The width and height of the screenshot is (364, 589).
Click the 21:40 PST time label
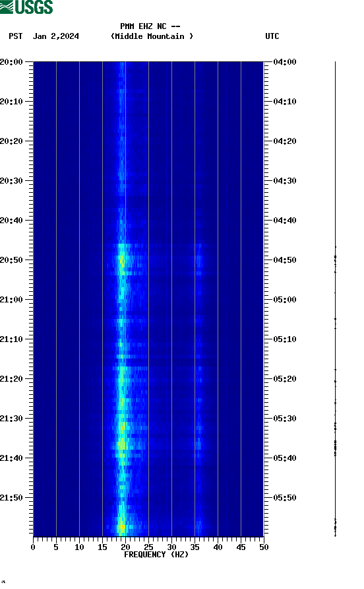pos(11,458)
